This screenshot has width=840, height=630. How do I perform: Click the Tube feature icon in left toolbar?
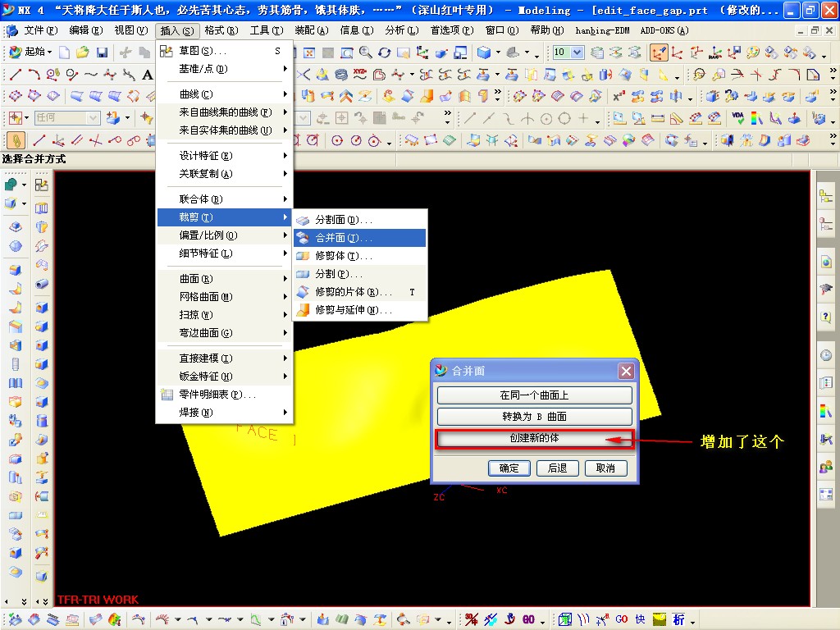click(41, 283)
